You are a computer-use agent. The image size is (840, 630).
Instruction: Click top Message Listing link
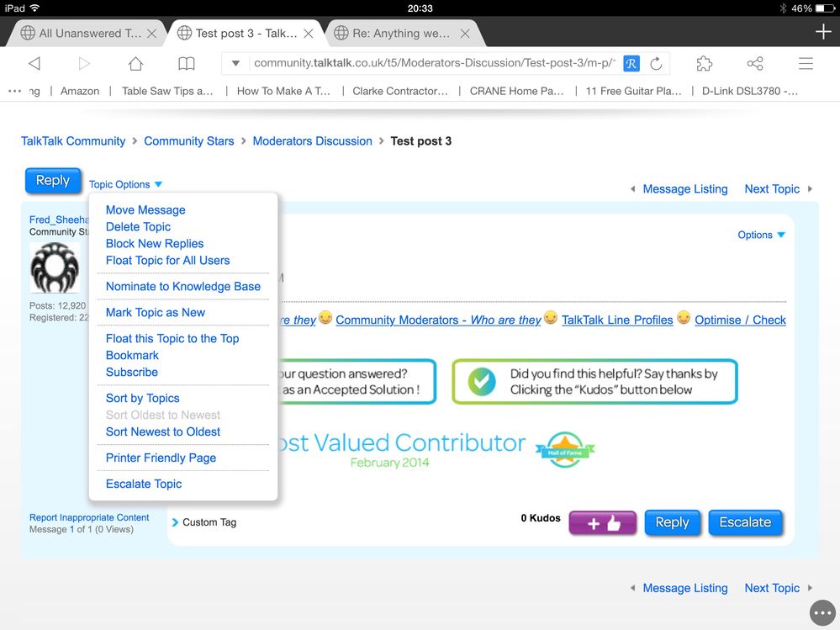point(685,189)
